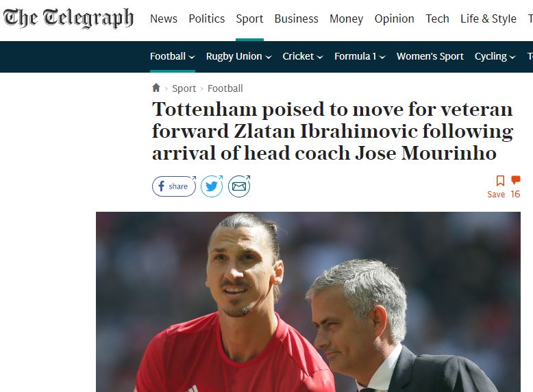Go to the Opinion section
The width and height of the screenshot is (533, 392).
(395, 19)
